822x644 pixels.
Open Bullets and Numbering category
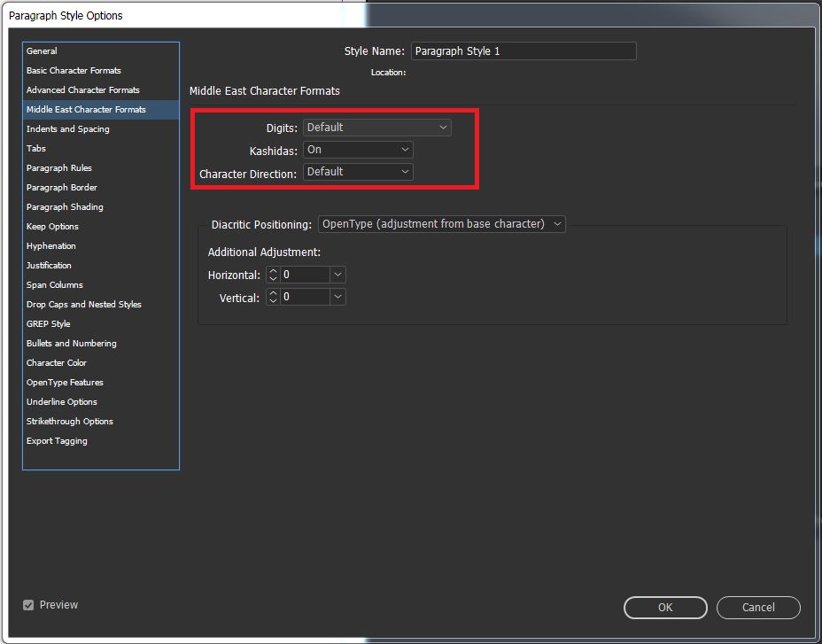click(101, 343)
